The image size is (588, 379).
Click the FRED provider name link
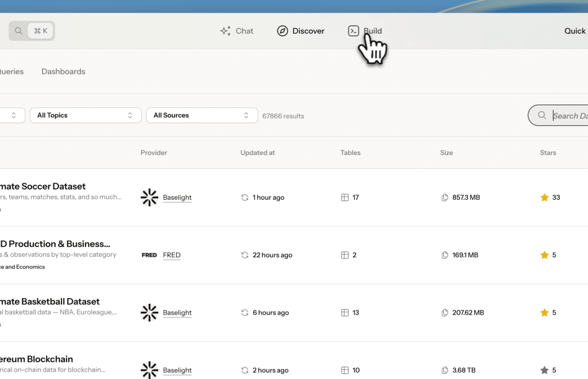click(171, 255)
